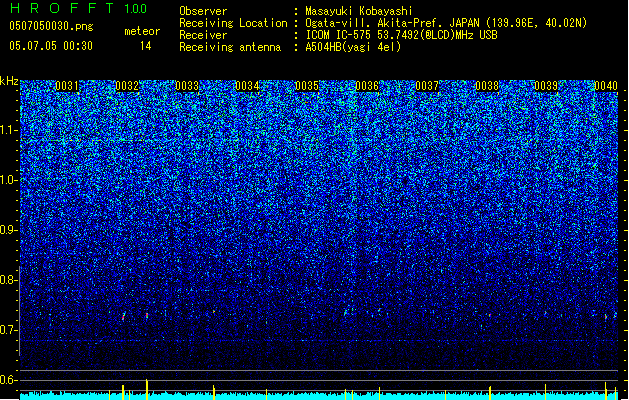
Task: Click the 'Receiving antenna' field label
Action: (230, 47)
